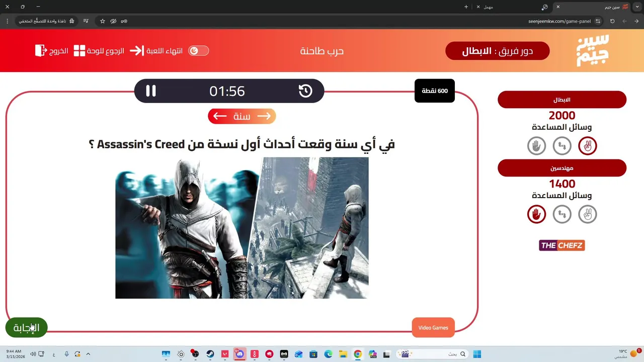Click الرجوع للوحة to return to board
The width and height of the screenshot is (644, 362).
(106, 51)
